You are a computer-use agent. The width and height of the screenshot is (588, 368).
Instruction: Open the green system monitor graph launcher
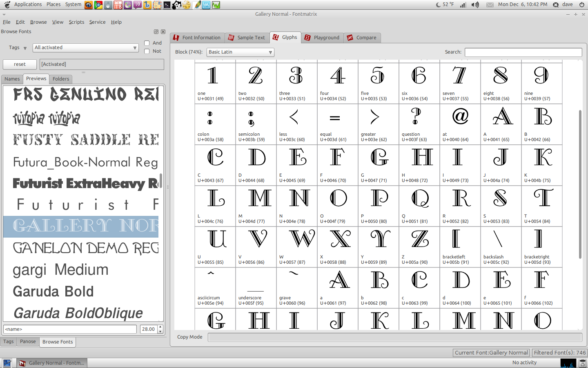pos(216,5)
